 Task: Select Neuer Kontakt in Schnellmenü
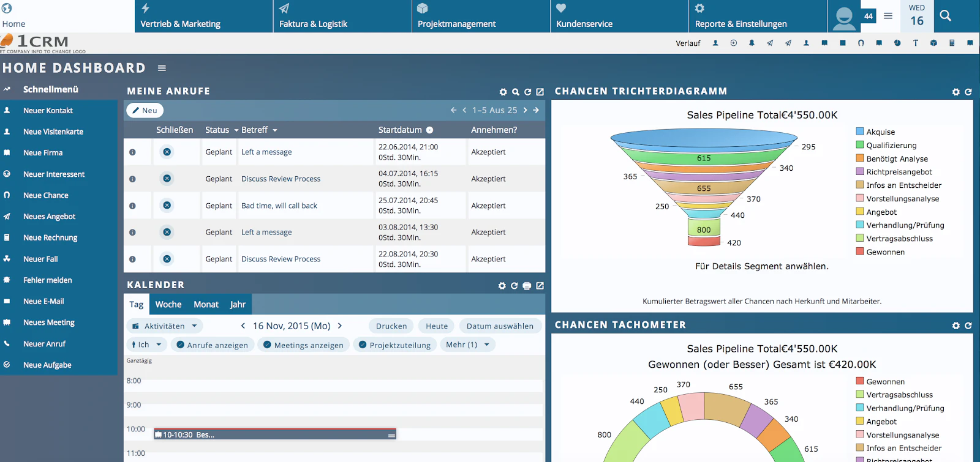tap(48, 111)
